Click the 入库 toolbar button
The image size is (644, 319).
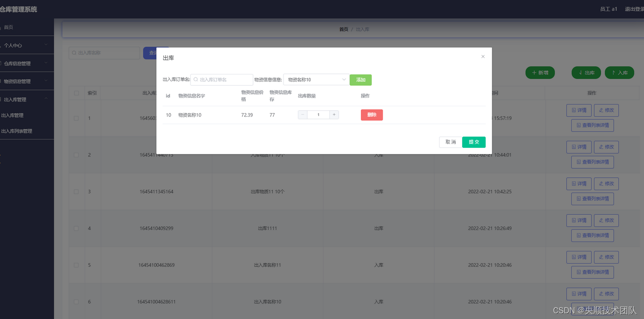coord(620,73)
